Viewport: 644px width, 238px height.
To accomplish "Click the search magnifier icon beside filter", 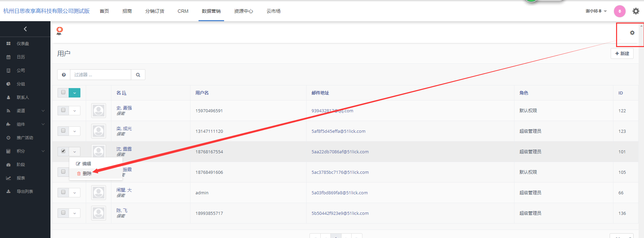I will point(138,75).
